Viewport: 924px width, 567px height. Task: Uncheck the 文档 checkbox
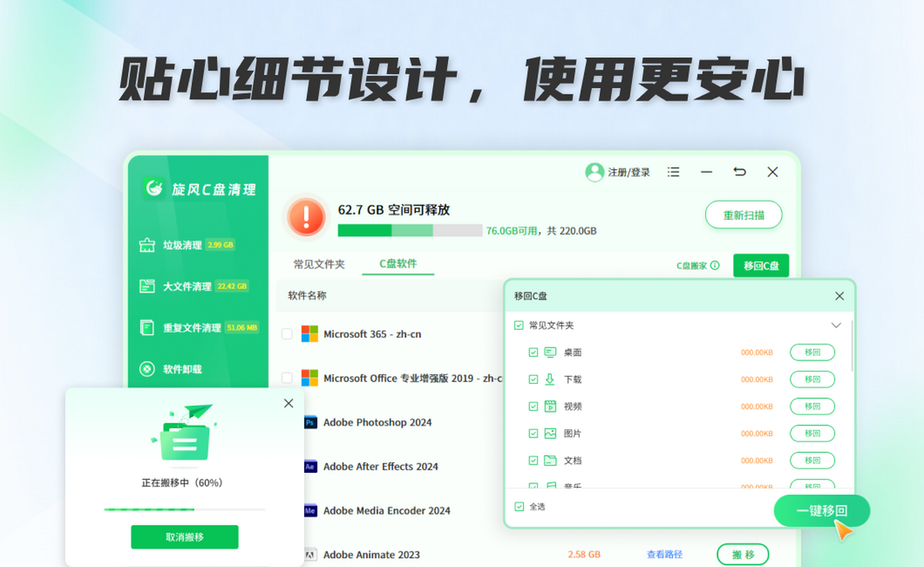point(534,460)
